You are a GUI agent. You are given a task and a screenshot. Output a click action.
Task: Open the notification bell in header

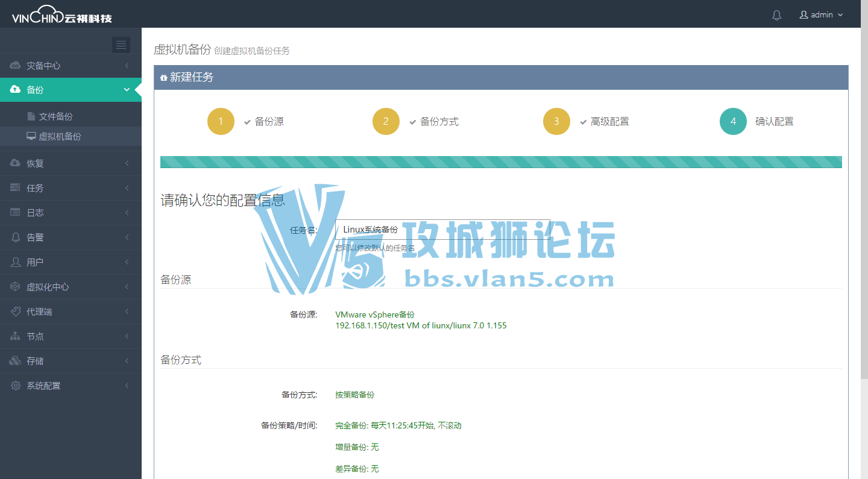click(776, 15)
